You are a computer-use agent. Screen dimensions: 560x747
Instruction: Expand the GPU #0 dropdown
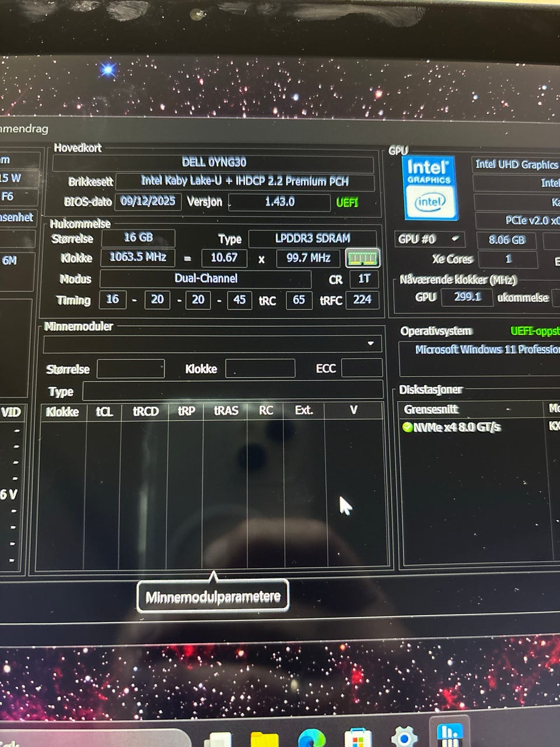pyautogui.click(x=429, y=239)
